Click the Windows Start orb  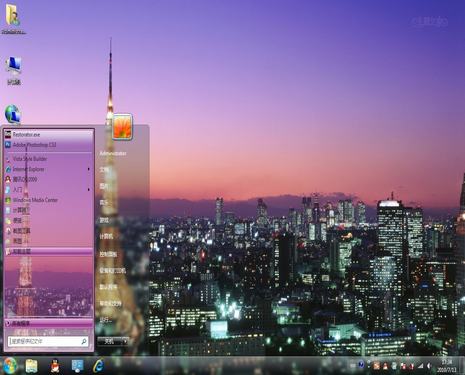(10, 366)
